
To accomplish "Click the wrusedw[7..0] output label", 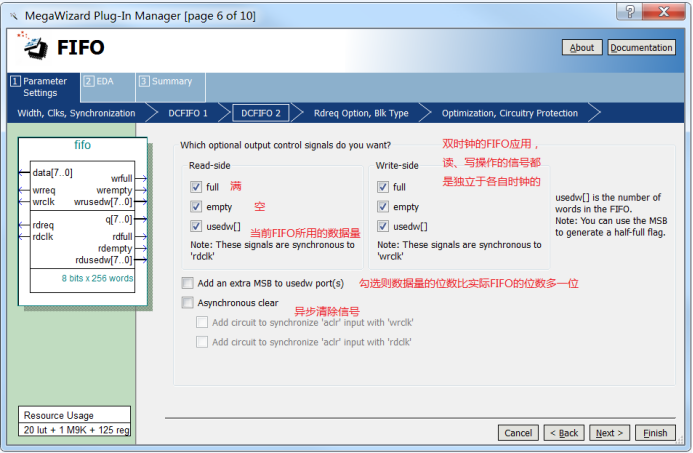I will [103, 202].
